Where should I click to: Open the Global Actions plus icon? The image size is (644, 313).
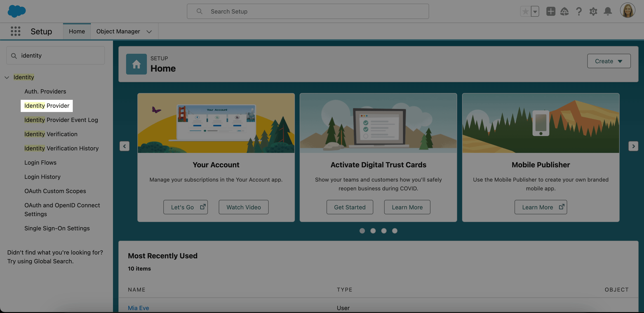550,11
